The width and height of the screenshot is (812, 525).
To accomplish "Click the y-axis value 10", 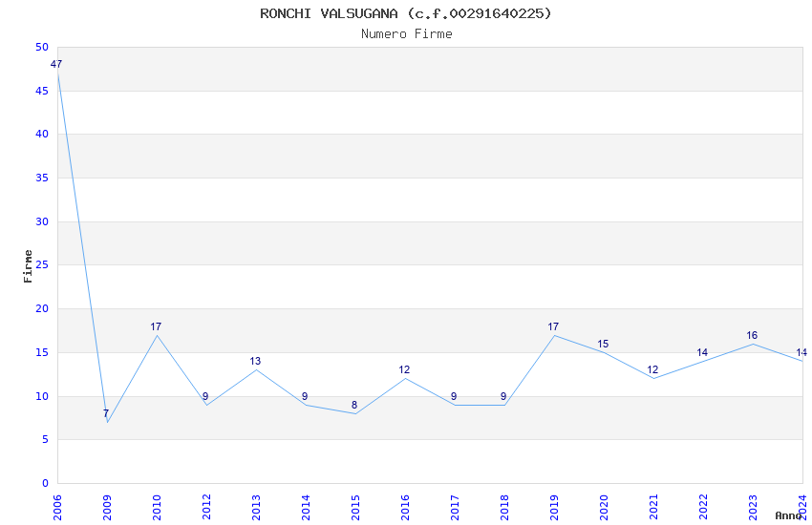I will coord(42,396).
